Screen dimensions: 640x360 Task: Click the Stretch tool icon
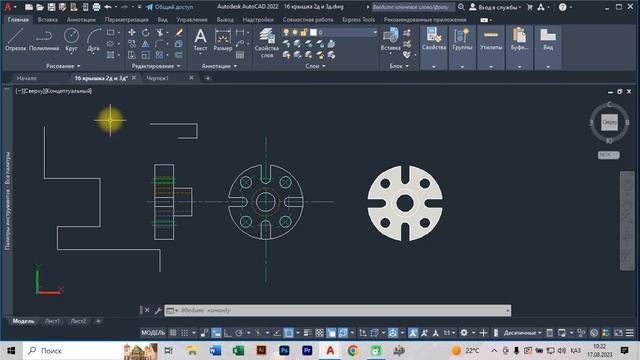[x=132, y=55]
